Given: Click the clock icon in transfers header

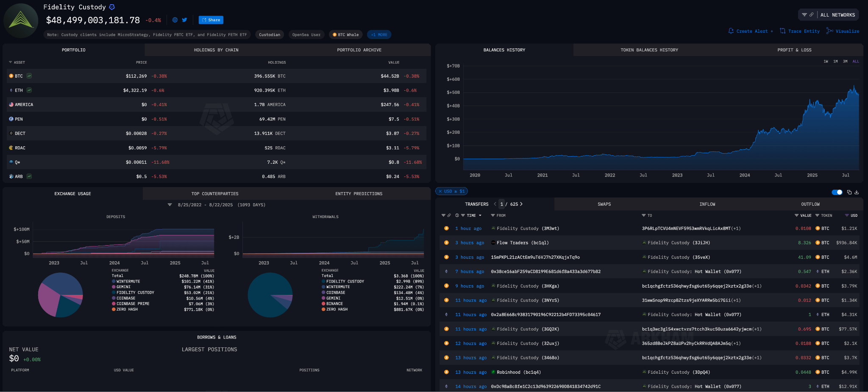Looking at the screenshot, I should (457, 216).
